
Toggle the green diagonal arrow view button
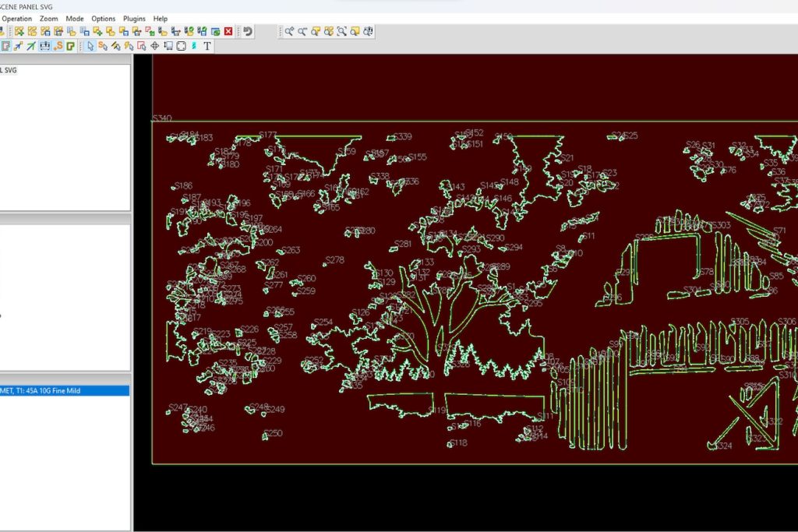pyautogui.click(x=31, y=46)
